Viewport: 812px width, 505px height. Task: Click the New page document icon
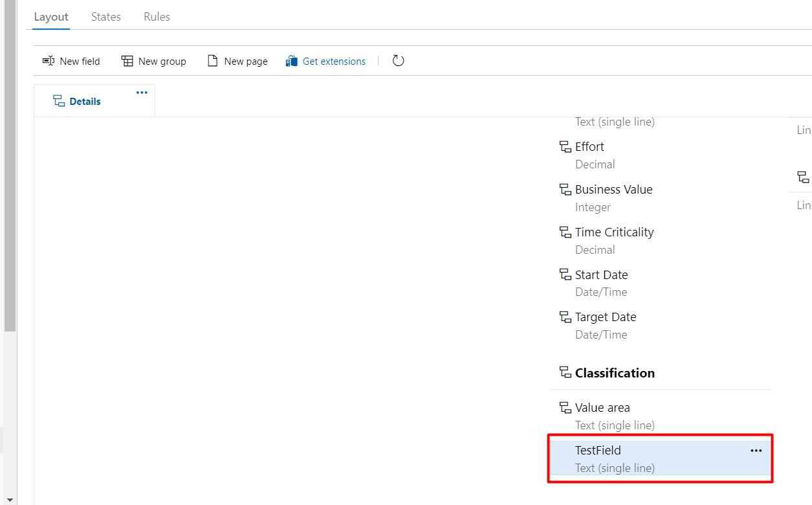point(212,61)
